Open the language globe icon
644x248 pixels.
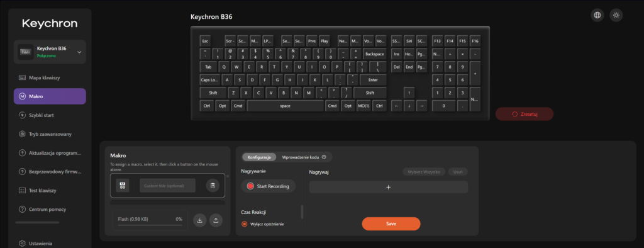[x=597, y=15]
